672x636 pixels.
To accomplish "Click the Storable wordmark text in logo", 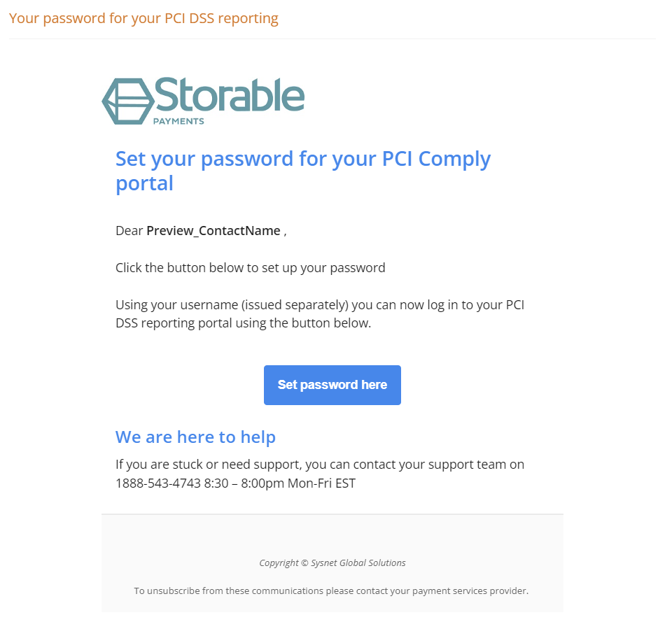I will pyautogui.click(x=230, y=94).
